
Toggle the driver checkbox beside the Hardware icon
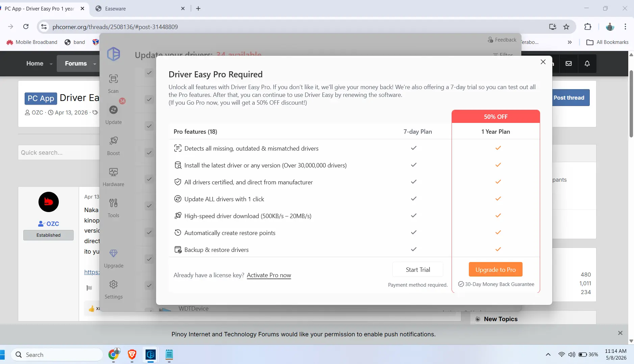click(149, 179)
